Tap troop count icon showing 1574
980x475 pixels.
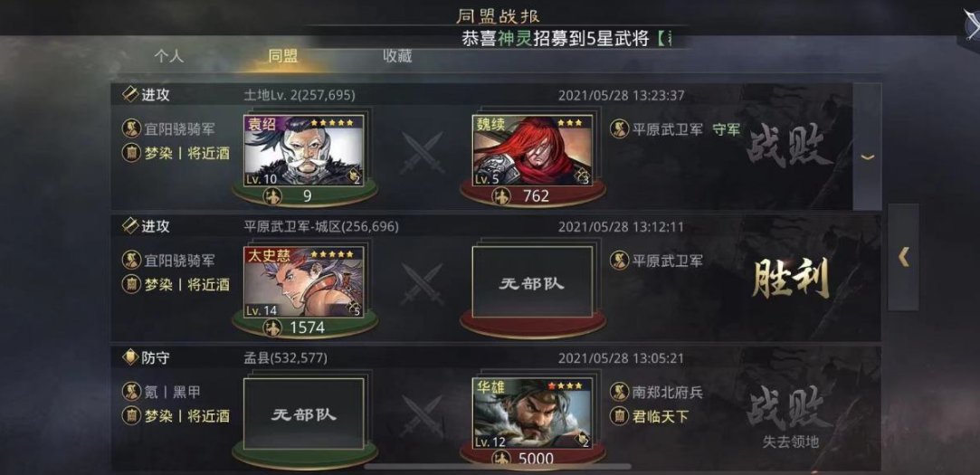point(272,327)
